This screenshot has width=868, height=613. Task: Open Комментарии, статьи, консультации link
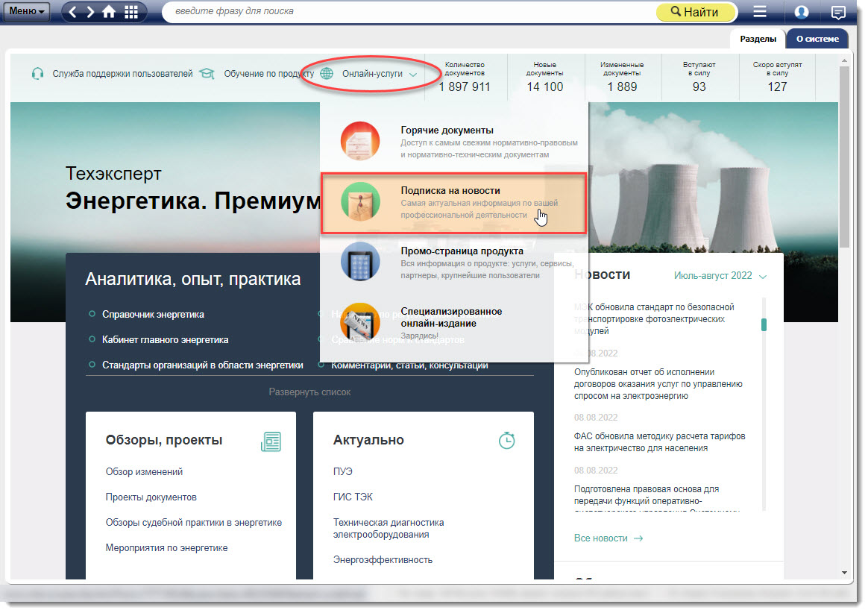coord(409,365)
